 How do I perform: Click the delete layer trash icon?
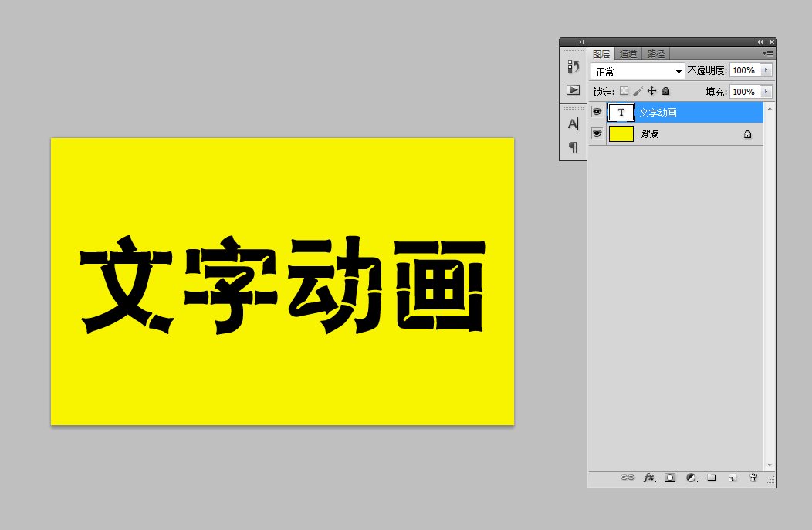pyautogui.click(x=753, y=478)
